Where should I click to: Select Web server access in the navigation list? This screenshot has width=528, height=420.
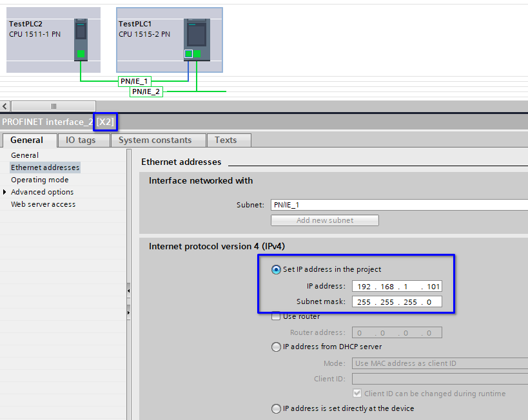point(43,204)
